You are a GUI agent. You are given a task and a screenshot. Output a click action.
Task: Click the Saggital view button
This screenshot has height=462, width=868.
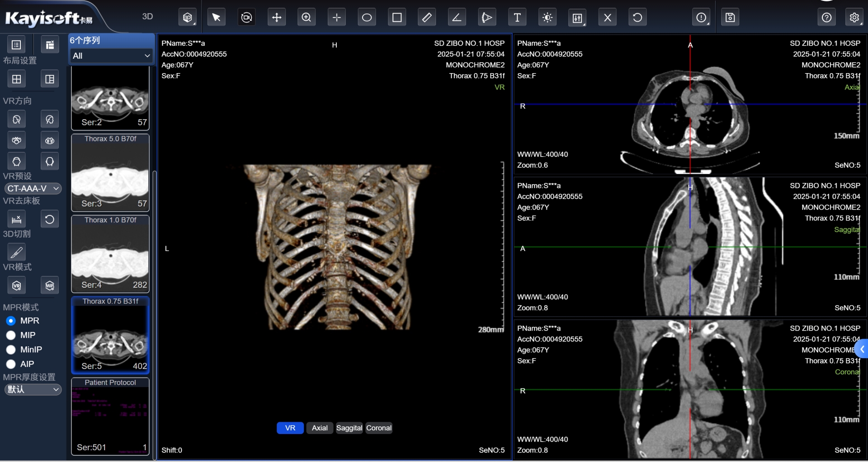349,428
